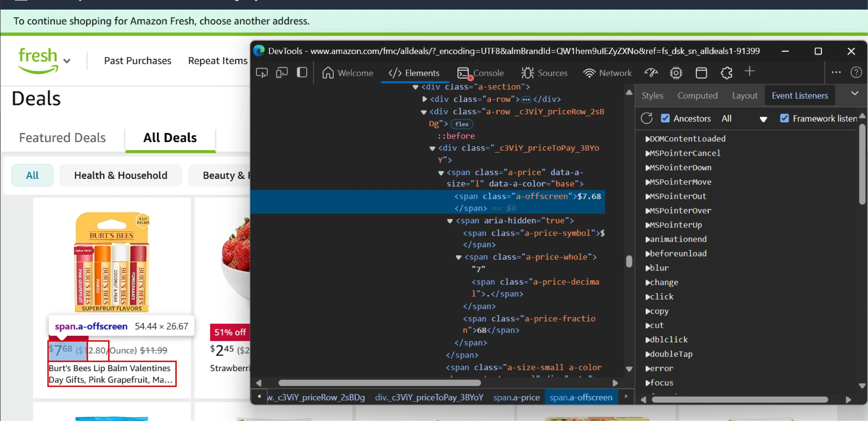This screenshot has width=868, height=421.
Task: Click the Elements tree scroll-right arrow
Action: (x=615, y=383)
